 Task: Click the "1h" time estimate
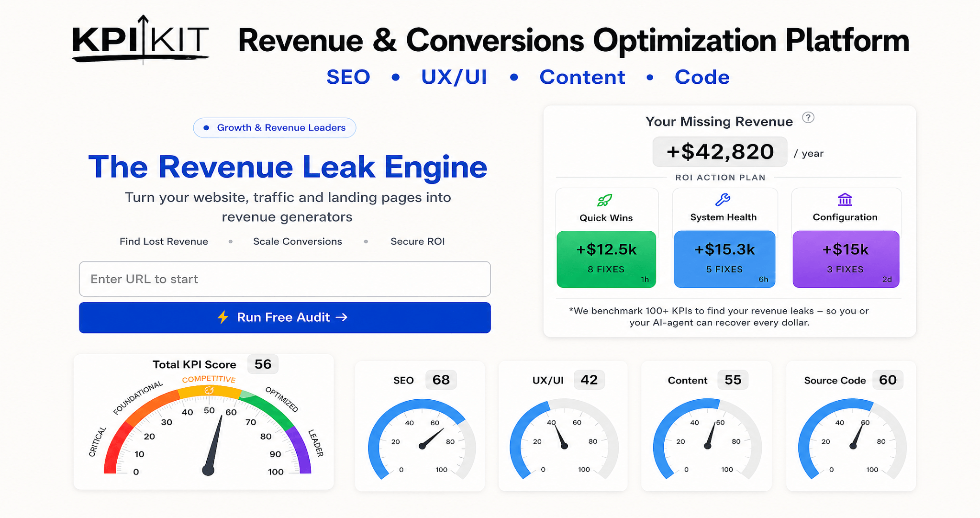tap(645, 280)
